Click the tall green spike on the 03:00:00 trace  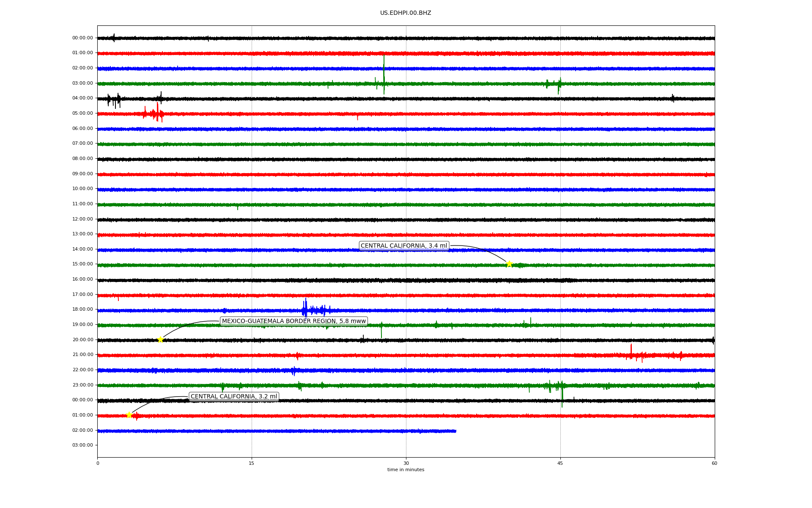point(384,76)
